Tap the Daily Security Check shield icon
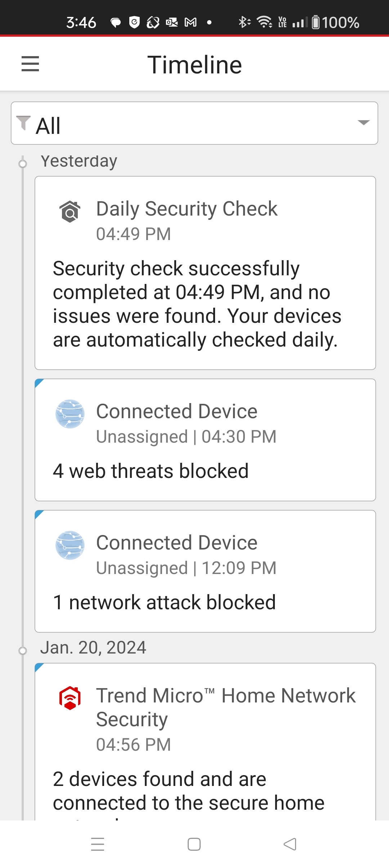The width and height of the screenshot is (389, 868). (x=70, y=211)
